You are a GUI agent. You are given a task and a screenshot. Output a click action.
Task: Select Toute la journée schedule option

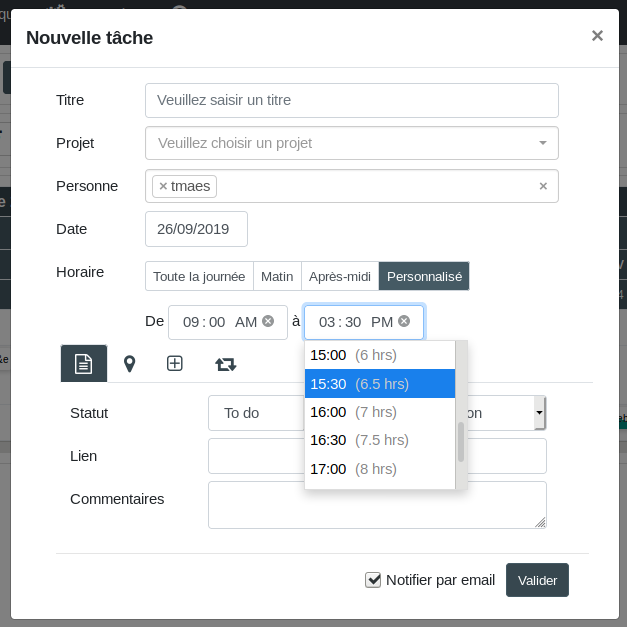(199, 276)
